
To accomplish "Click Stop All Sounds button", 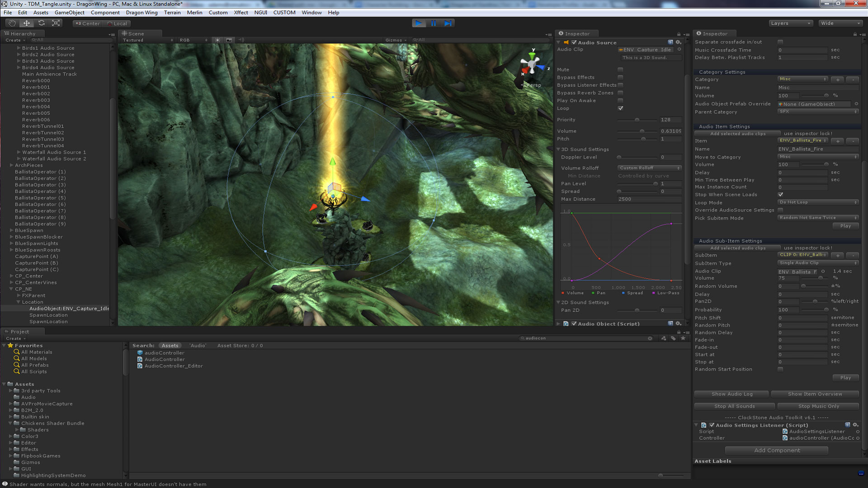I will (x=734, y=406).
